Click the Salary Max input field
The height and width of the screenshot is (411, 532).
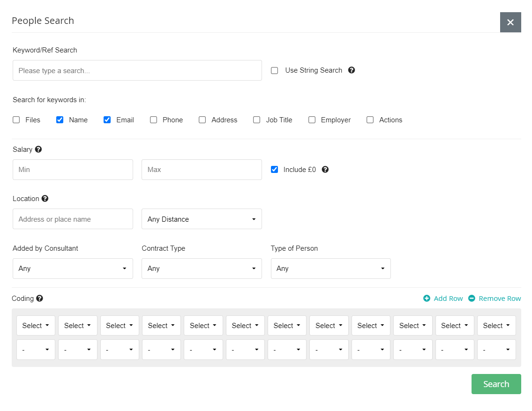point(202,170)
